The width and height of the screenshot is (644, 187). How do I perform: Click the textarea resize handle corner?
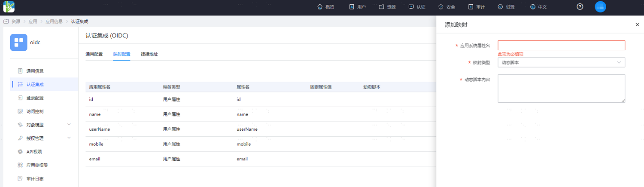[x=623, y=100]
